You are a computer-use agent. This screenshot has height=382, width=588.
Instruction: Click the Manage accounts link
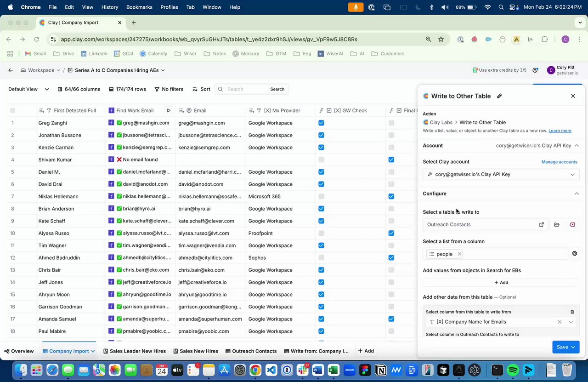(560, 162)
